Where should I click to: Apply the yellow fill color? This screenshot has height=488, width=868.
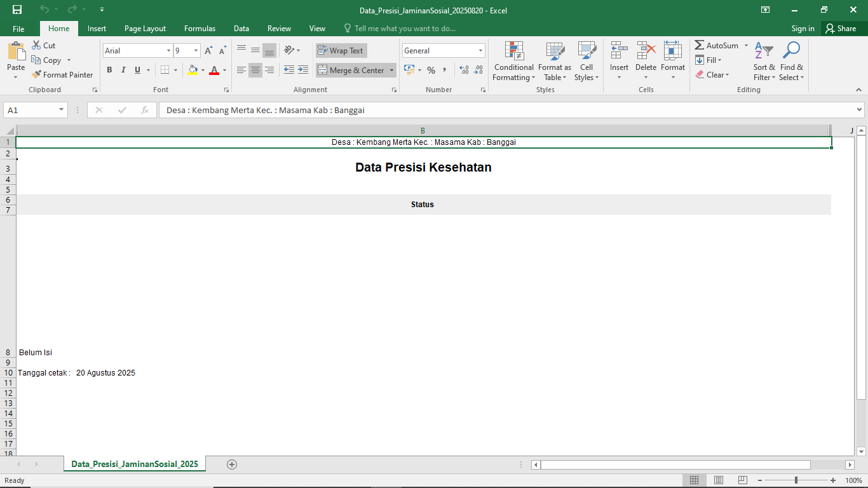tap(193, 70)
